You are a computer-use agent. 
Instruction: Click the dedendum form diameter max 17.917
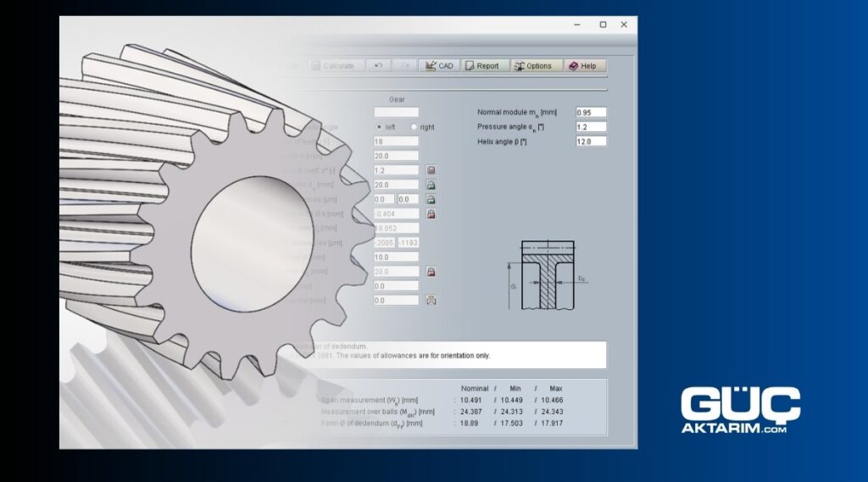tap(552, 424)
